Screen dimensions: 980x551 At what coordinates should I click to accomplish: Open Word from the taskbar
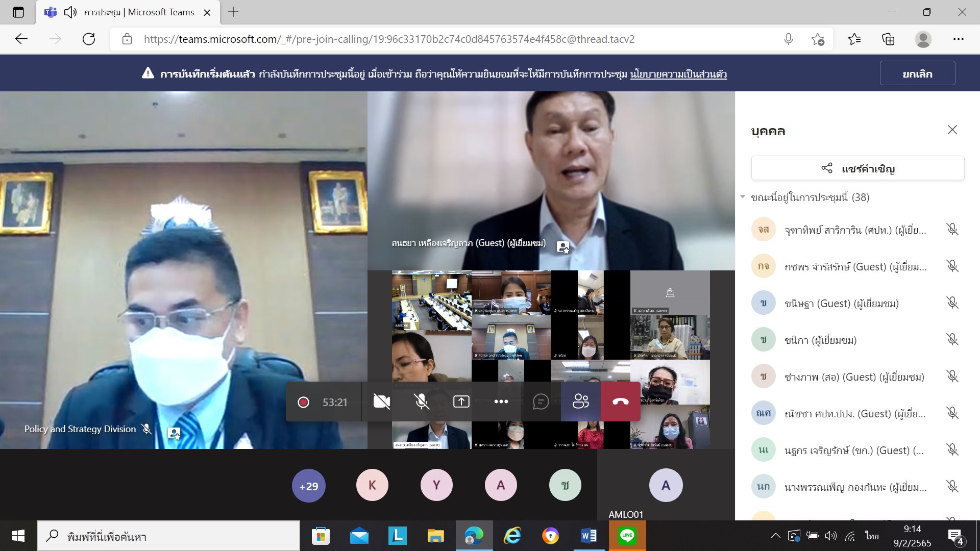pos(589,536)
